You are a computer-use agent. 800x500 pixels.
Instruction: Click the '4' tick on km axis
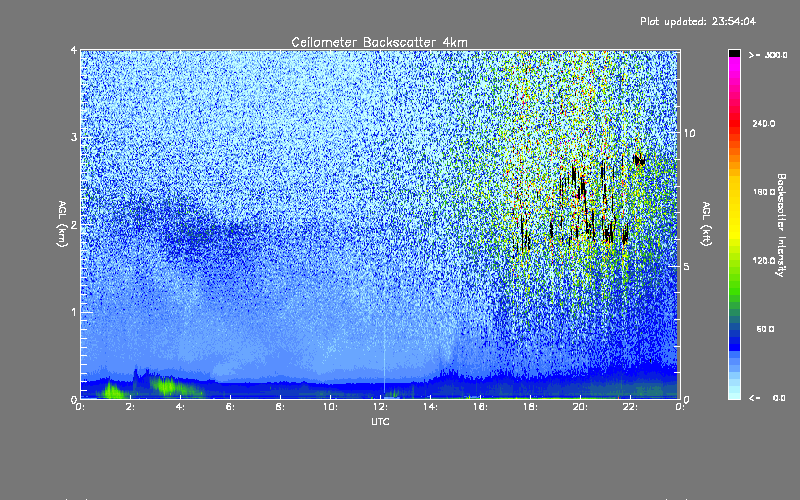coord(74,50)
